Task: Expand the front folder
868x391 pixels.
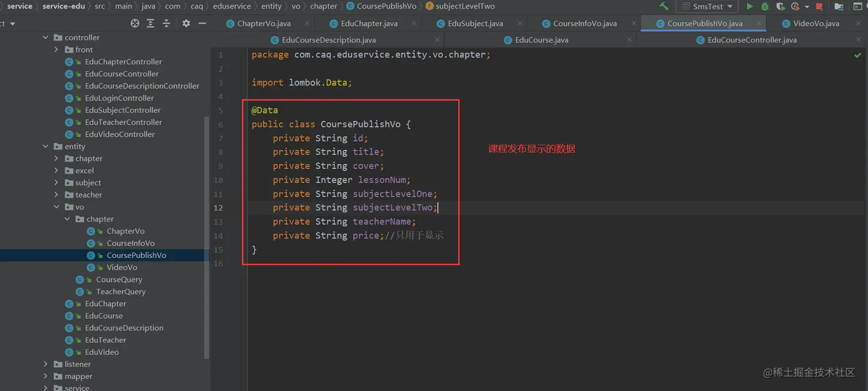Action: point(56,49)
